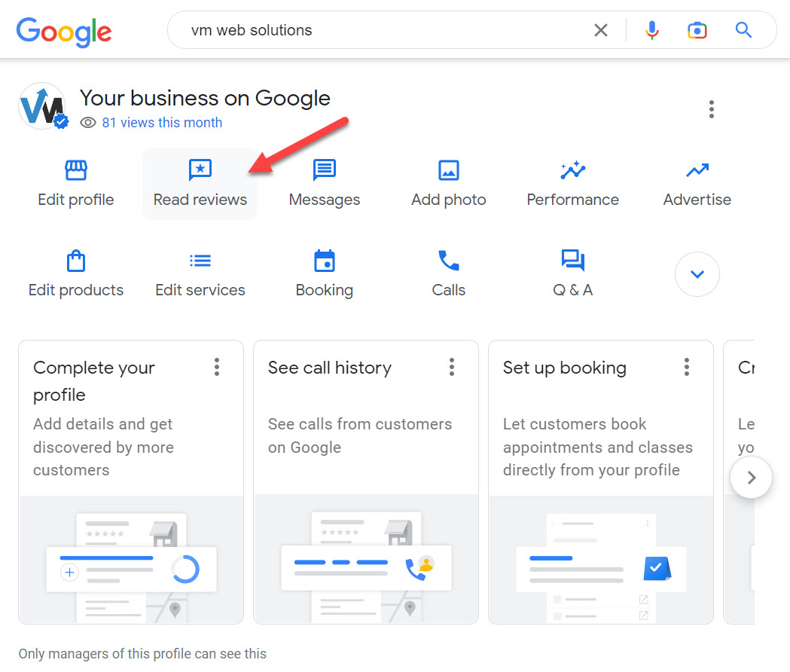Open Edit products
Image resolution: width=790 pixels, height=672 pixels.
pyautogui.click(x=76, y=273)
